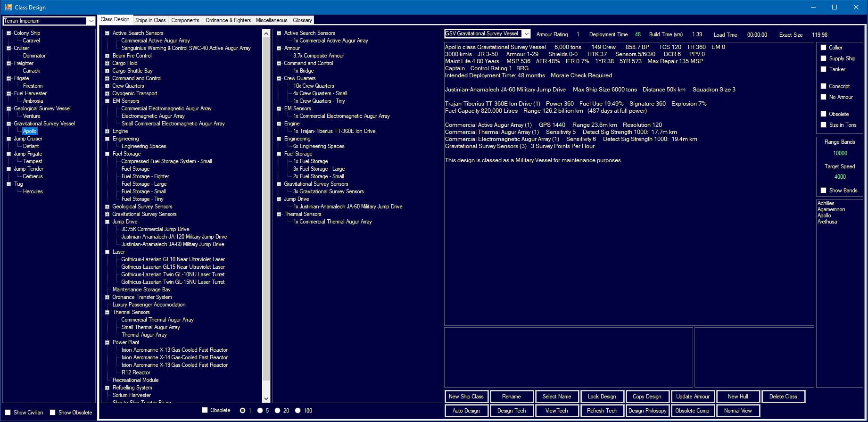Click the Normal View button
This screenshot has width=868, height=422.
(738, 411)
